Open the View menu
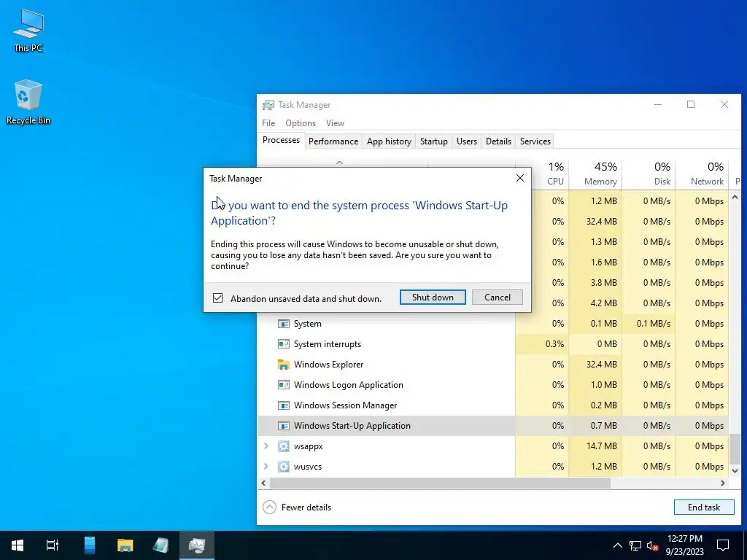The width and height of the screenshot is (747, 560). pyautogui.click(x=335, y=122)
